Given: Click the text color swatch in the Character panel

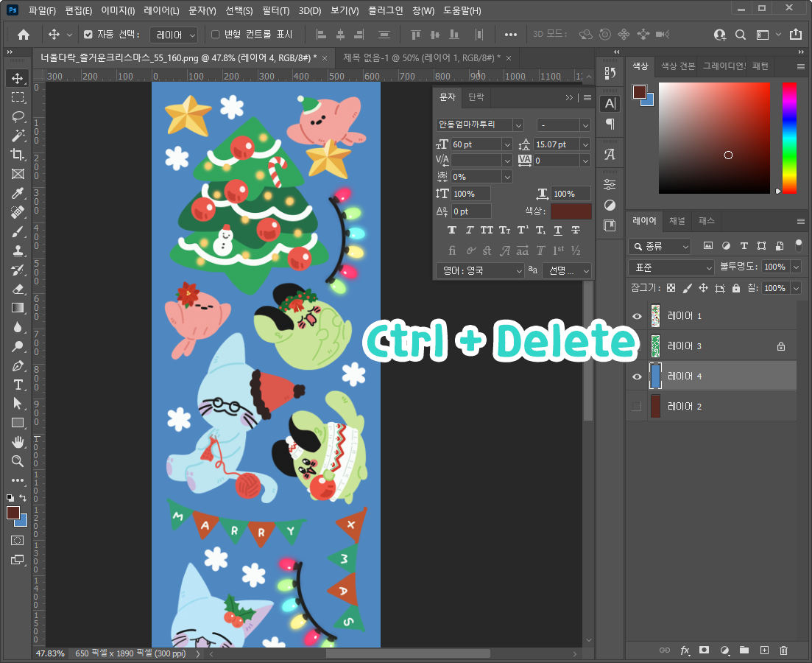Looking at the screenshot, I should [x=571, y=211].
